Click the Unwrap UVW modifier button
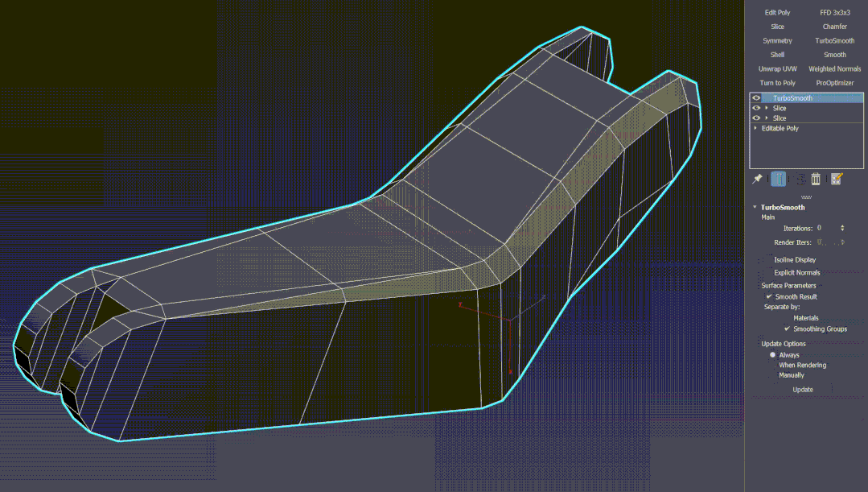868x492 pixels. pyautogui.click(x=777, y=69)
